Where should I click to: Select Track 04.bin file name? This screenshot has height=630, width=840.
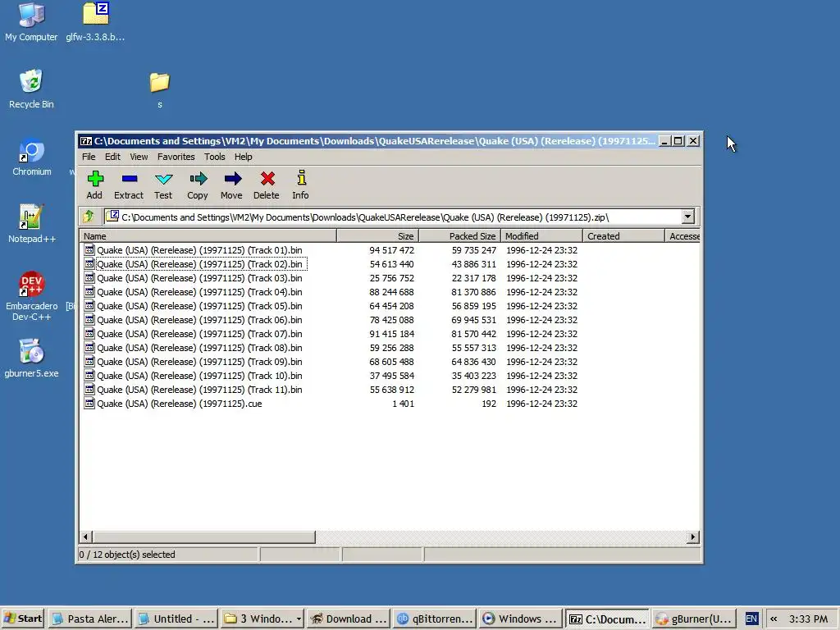199,292
